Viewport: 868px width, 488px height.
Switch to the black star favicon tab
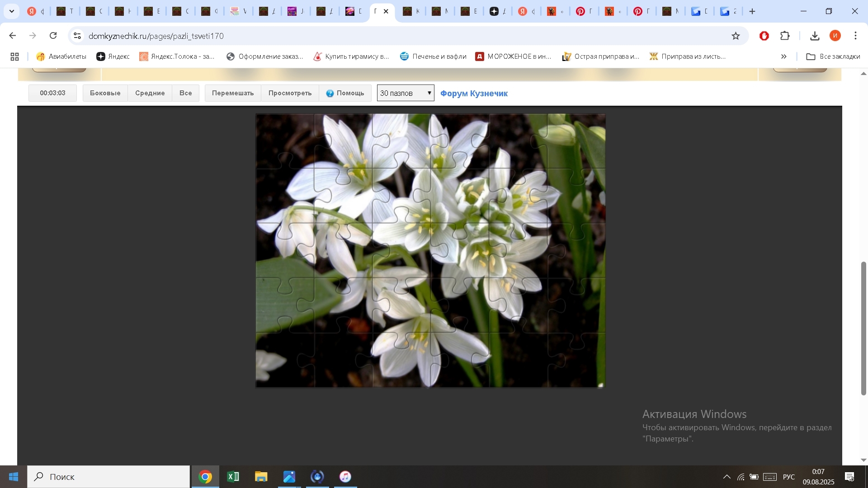point(494,11)
